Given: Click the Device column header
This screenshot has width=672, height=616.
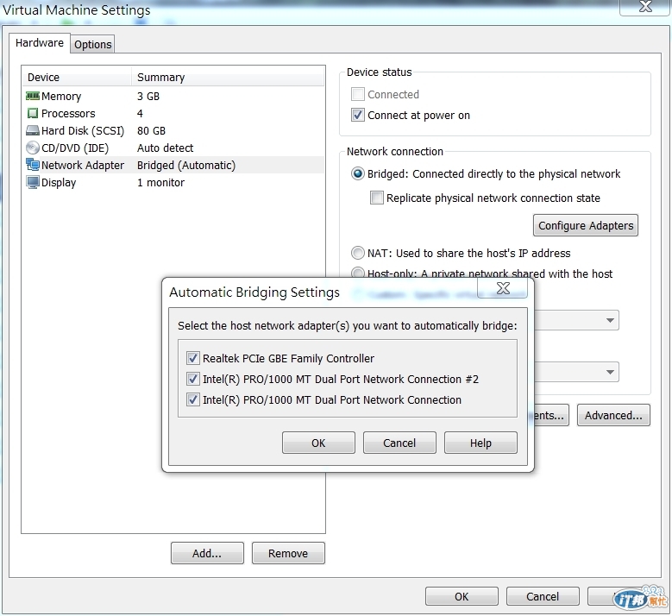Looking at the screenshot, I should tap(76, 77).
